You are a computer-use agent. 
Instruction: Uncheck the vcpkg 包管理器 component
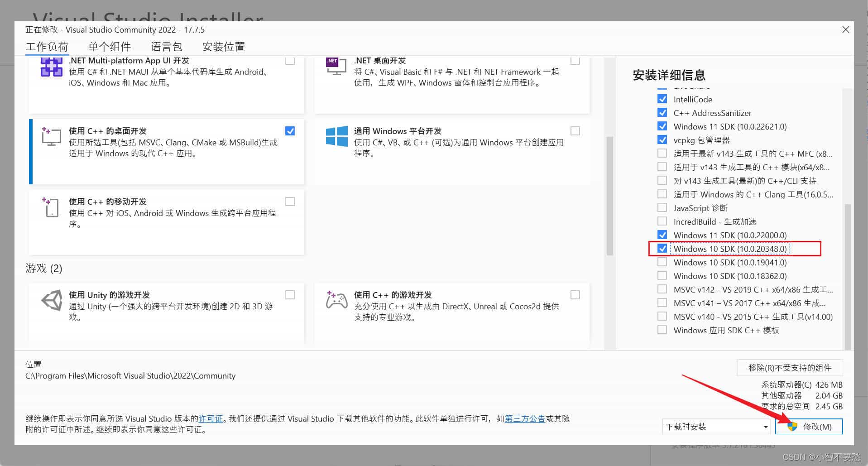point(662,139)
